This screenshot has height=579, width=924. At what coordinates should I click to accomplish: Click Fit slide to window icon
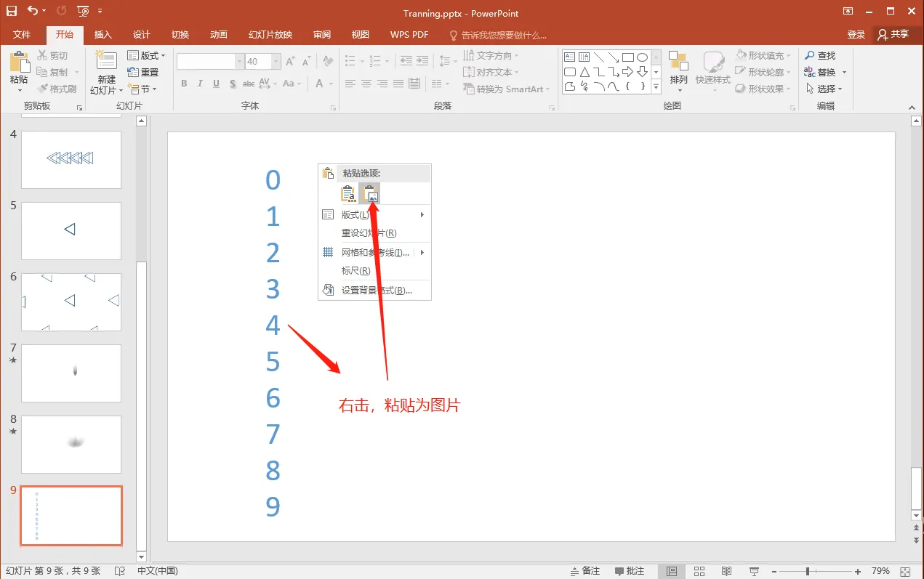coord(905,571)
